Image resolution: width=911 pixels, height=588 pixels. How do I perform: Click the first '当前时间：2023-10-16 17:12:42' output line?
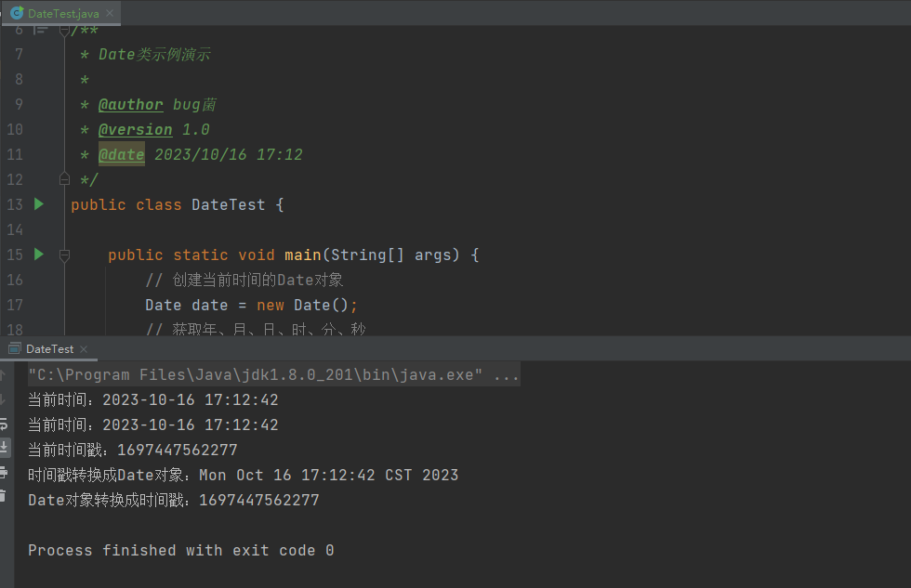[x=153, y=400]
